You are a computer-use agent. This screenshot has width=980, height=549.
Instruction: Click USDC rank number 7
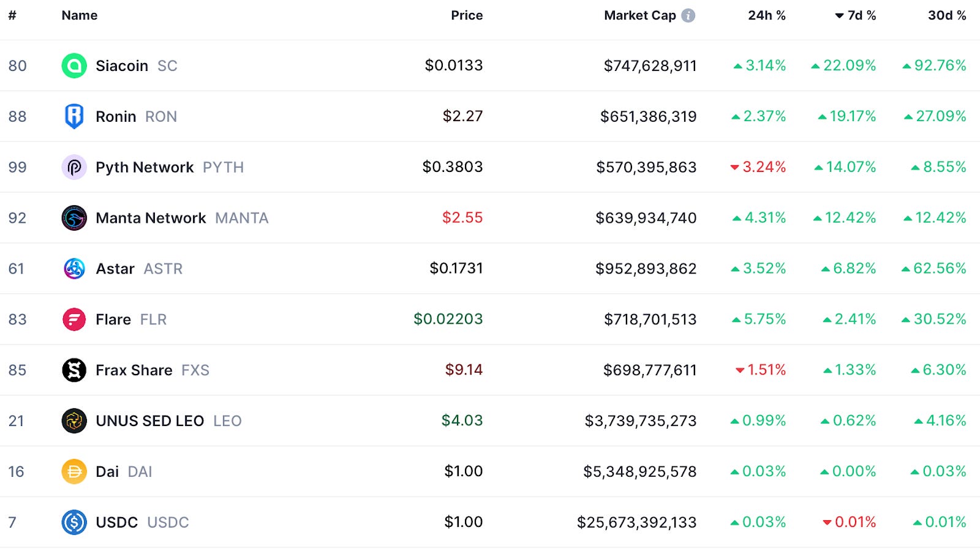(12, 523)
